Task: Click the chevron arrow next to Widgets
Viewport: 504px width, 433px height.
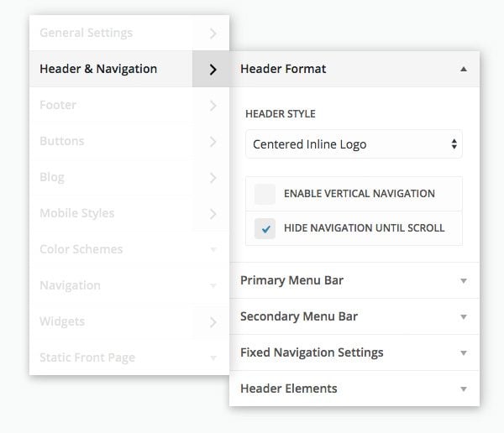Action: pos(213,322)
